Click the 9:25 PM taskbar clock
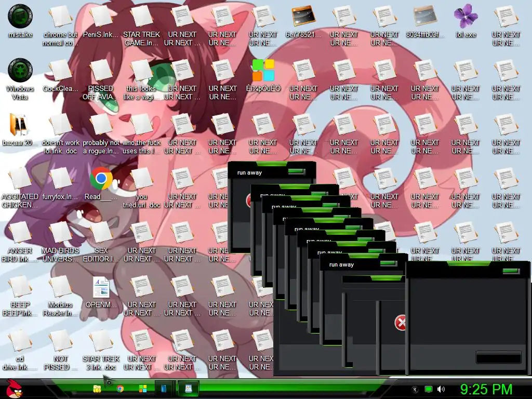This screenshot has width=532, height=399. (486, 389)
